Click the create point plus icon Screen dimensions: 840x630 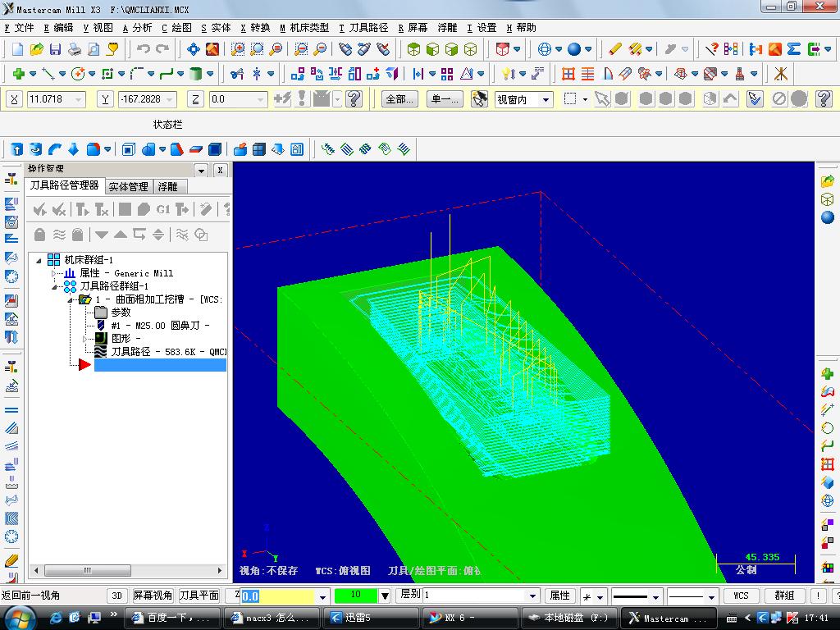[19, 74]
